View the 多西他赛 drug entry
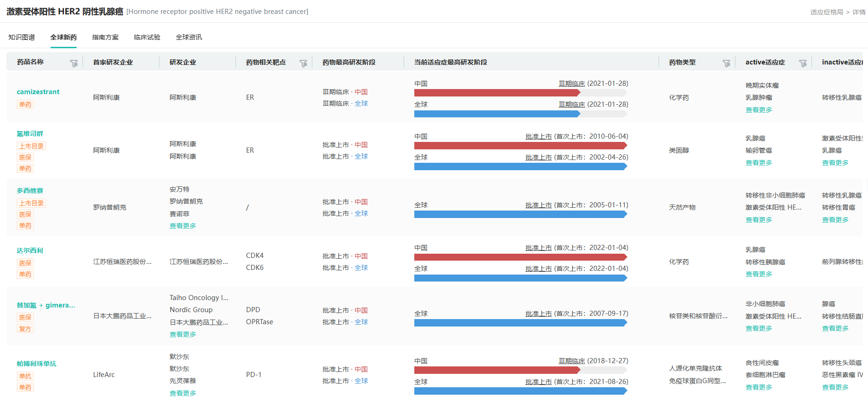This screenshot has width=868, height=397. tap(30, 191)
